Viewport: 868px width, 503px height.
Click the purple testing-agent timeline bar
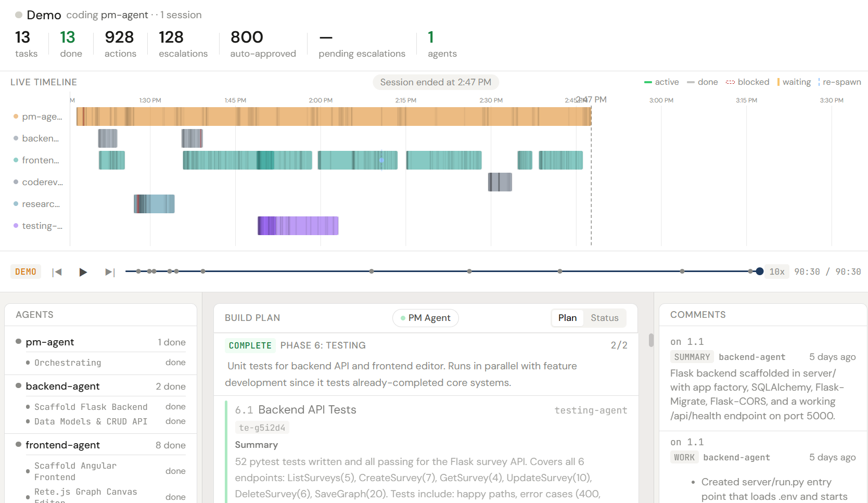297,225
